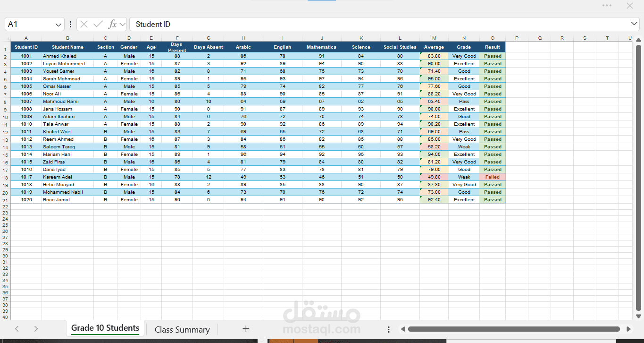
Task: Open the Name Box dropdown
Action: tap(59, 25)
